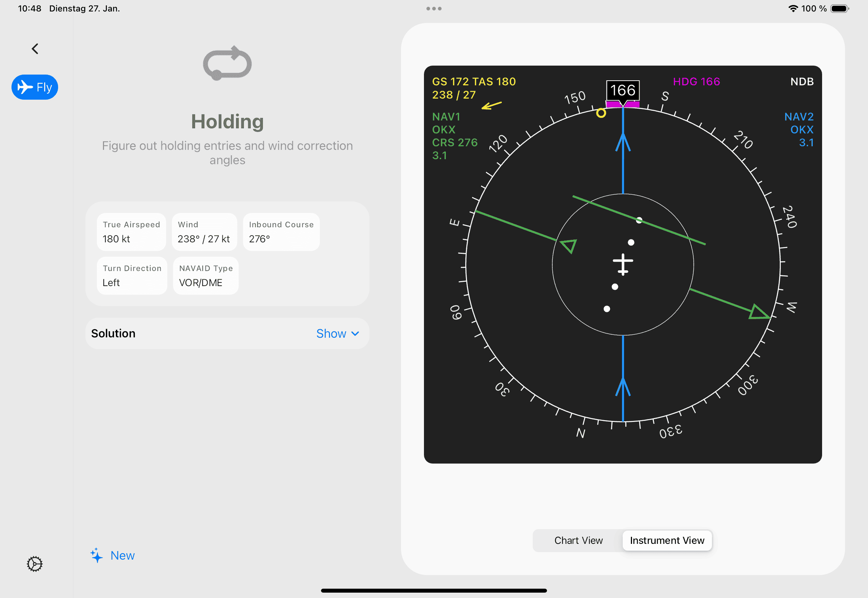Click the upper blue bearing arrow head

[x=623, y=143]
